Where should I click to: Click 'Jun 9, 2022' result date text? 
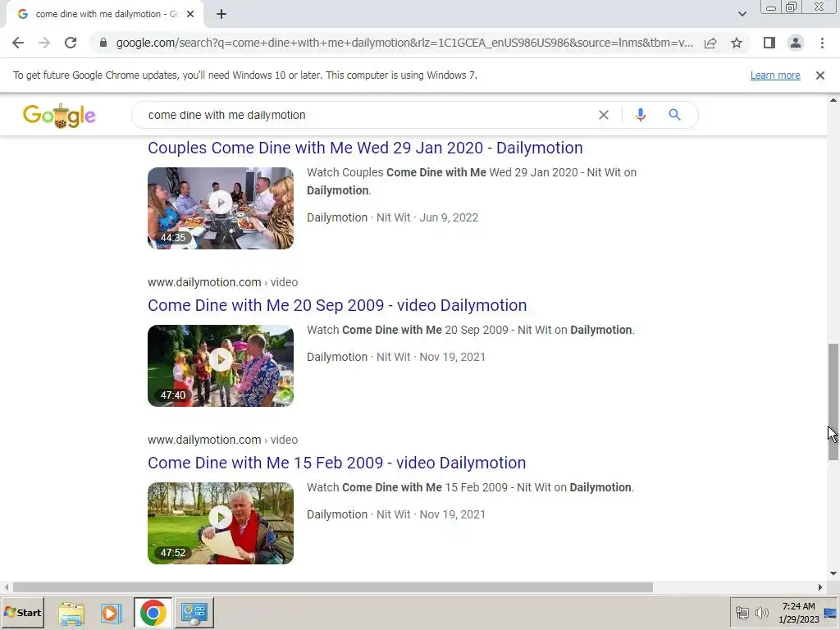[449, 217]
